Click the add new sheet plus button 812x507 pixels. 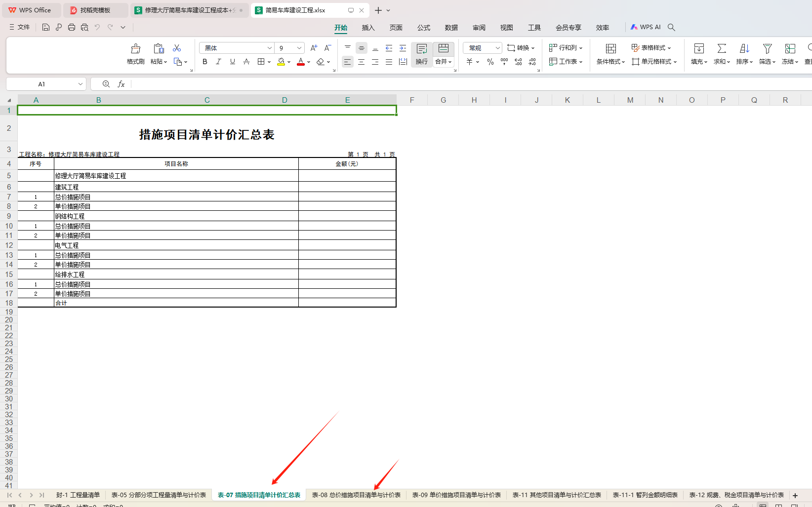[x=795, y=495]
